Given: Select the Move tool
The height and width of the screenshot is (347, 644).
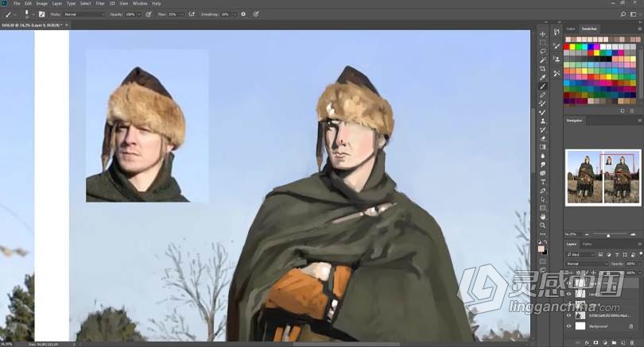Looking at the screenshot, I should click(x=542, y=34).
